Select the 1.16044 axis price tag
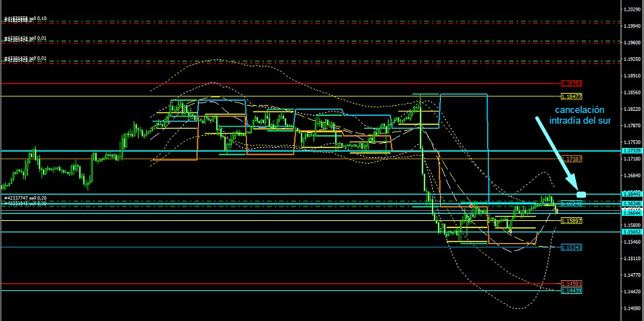The width and height of the screenshot is (644, 321). click(x=633, y=213)
